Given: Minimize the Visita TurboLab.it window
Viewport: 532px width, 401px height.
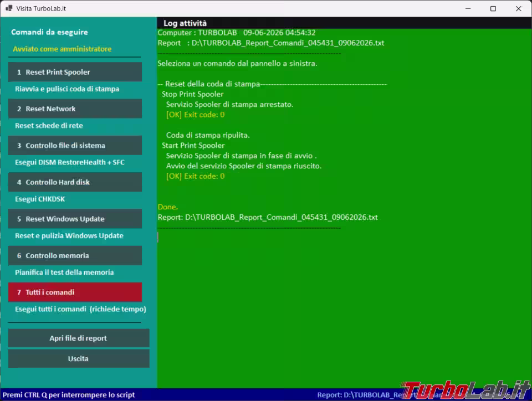Looking at the screenshot, I should pyautogui.click(x=468, y=8).
